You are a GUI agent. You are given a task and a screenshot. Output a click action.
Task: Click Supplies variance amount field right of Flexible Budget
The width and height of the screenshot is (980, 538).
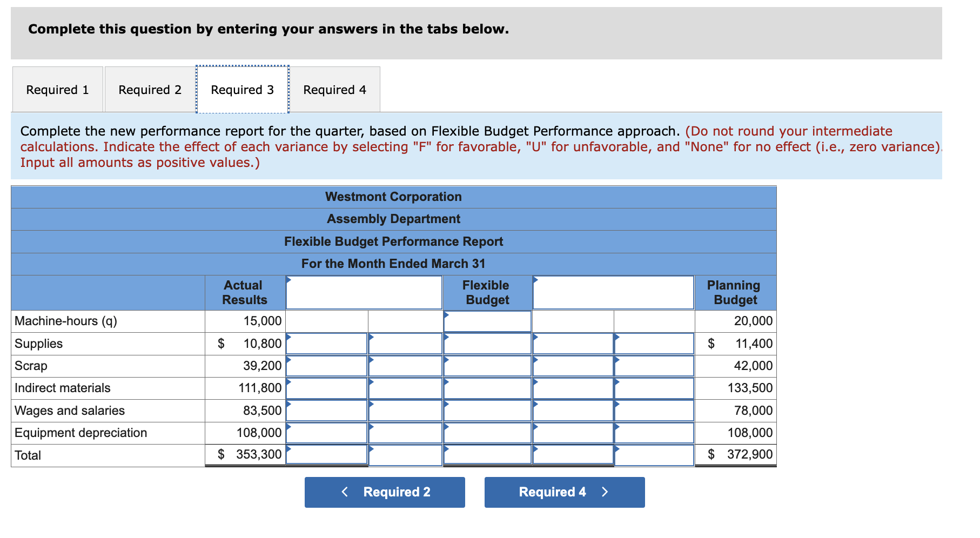573,344
